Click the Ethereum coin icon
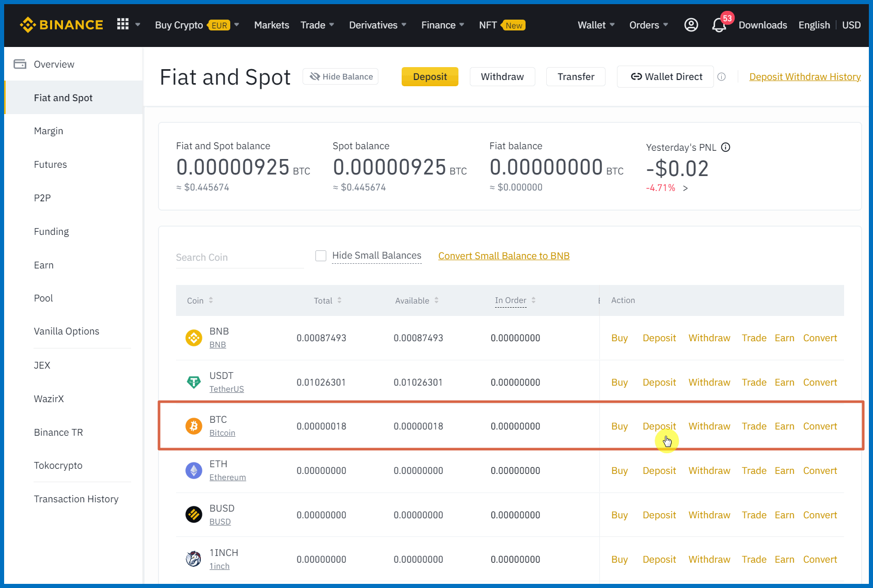This screenshot has height=588, width=873. coord(194,471)
